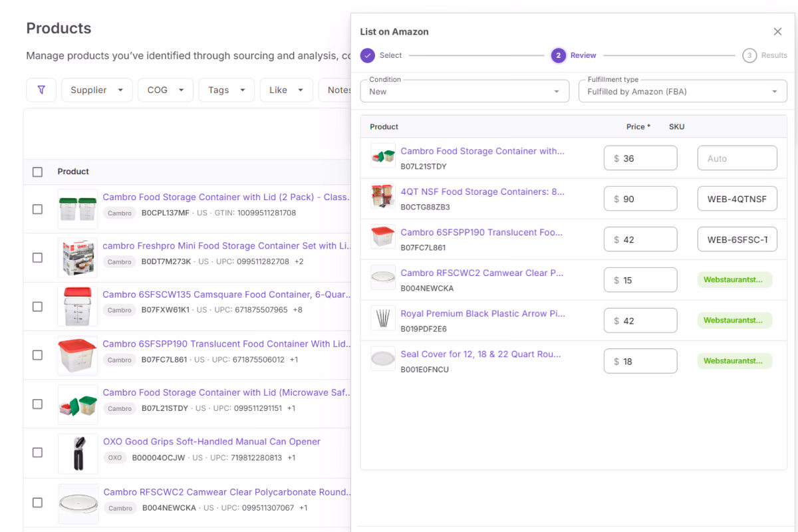Edit the price field showing 90

tap(640, 199)
